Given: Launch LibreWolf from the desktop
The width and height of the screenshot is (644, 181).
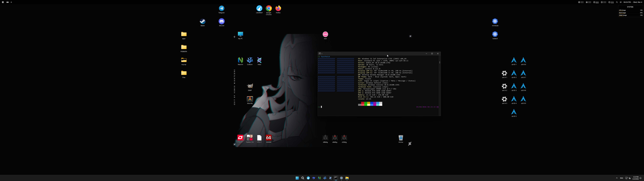Looking at the screenshot, I should (x=259, y=9).
